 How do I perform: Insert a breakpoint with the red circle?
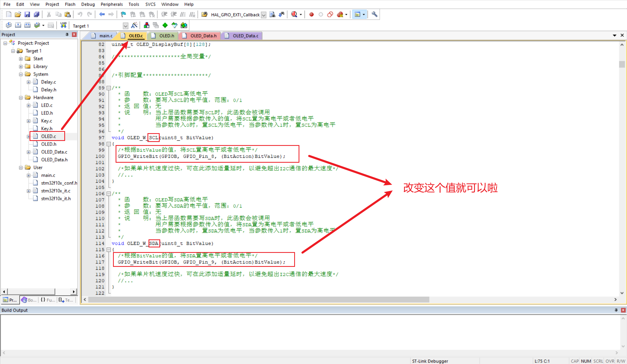point(312,15)
